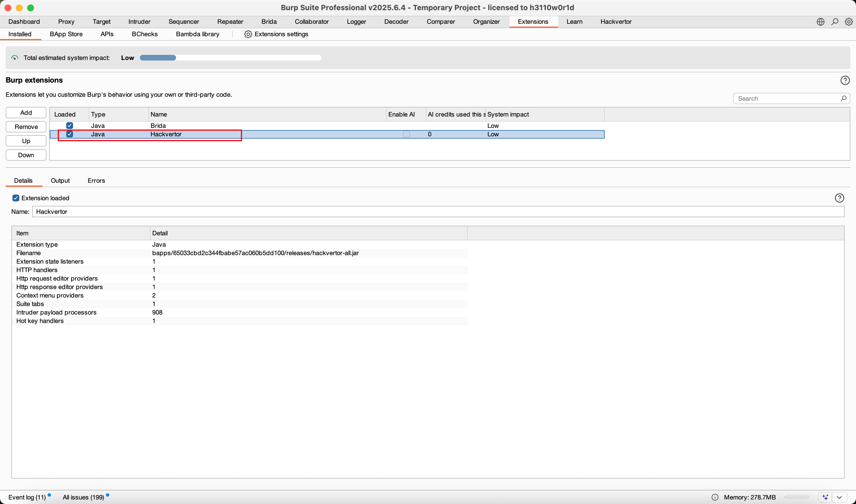The width and height of the screenshot is (856, 504).
Task: Open the Bambda library subtab
Action: click(x=197, y=34)
